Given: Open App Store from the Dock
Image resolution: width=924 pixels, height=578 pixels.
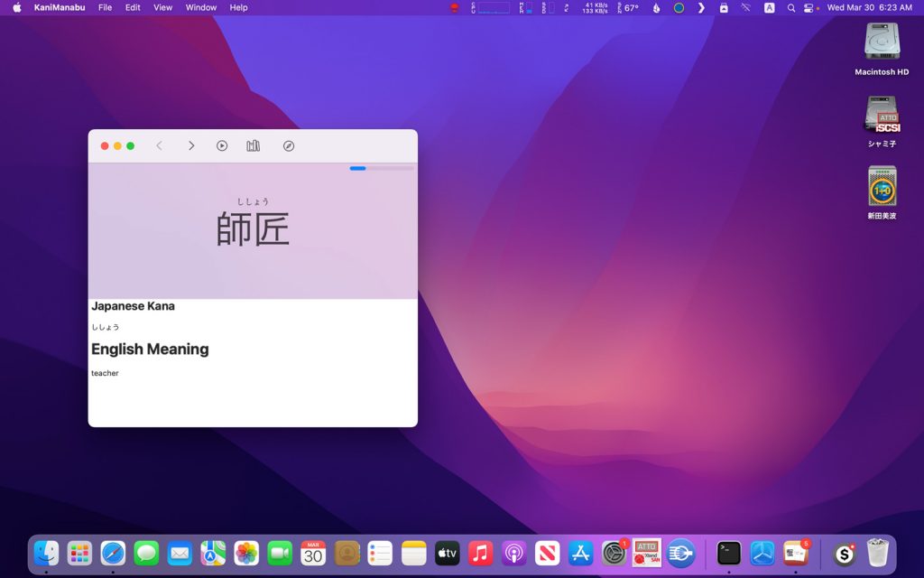Looking at the screenshot, I should click(580, 554).
